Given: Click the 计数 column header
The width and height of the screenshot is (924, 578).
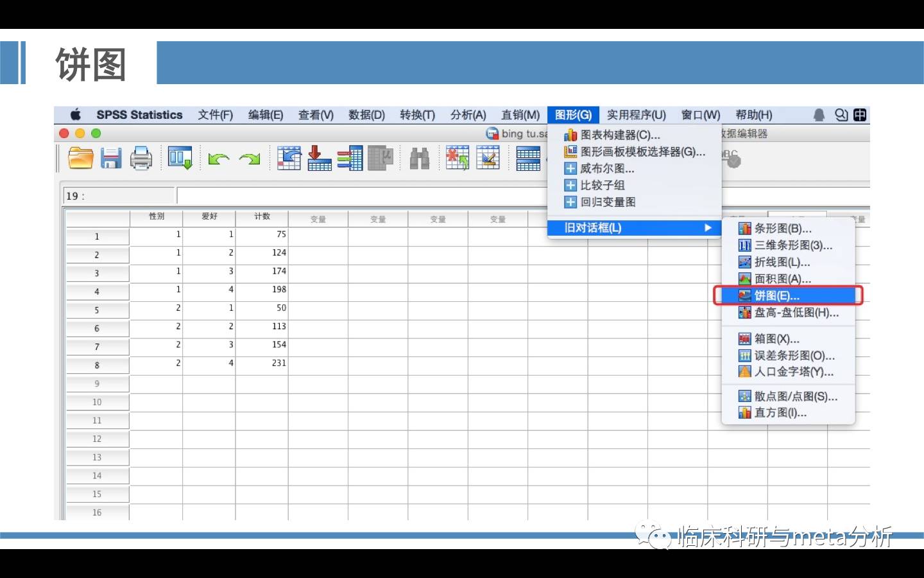Looking at the screenshot, I should [262, 216].
